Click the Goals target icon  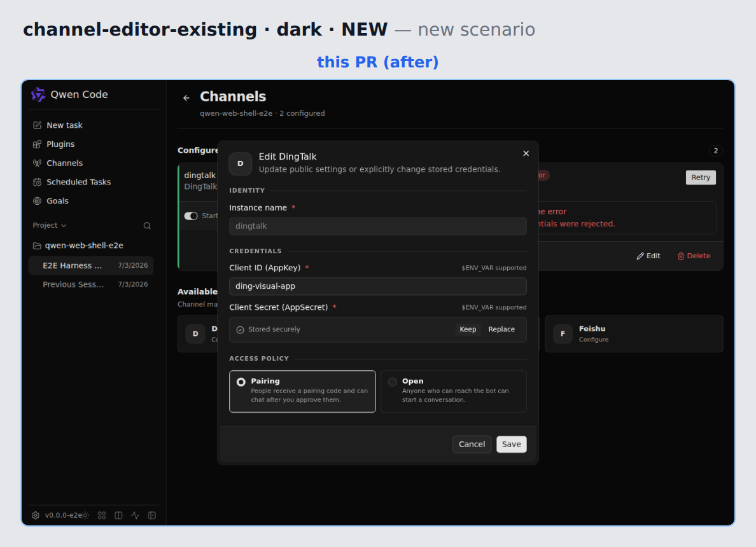pos(37,201)
